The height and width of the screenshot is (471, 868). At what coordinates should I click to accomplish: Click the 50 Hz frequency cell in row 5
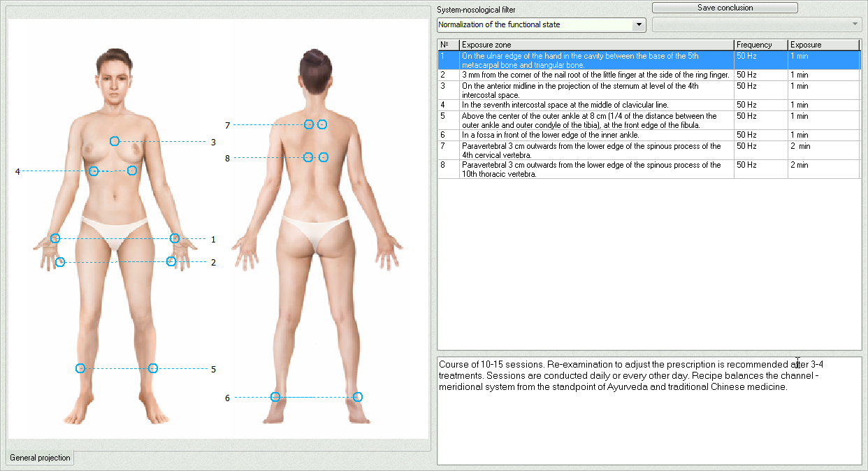pyautogui.click(x=760, y=120)
